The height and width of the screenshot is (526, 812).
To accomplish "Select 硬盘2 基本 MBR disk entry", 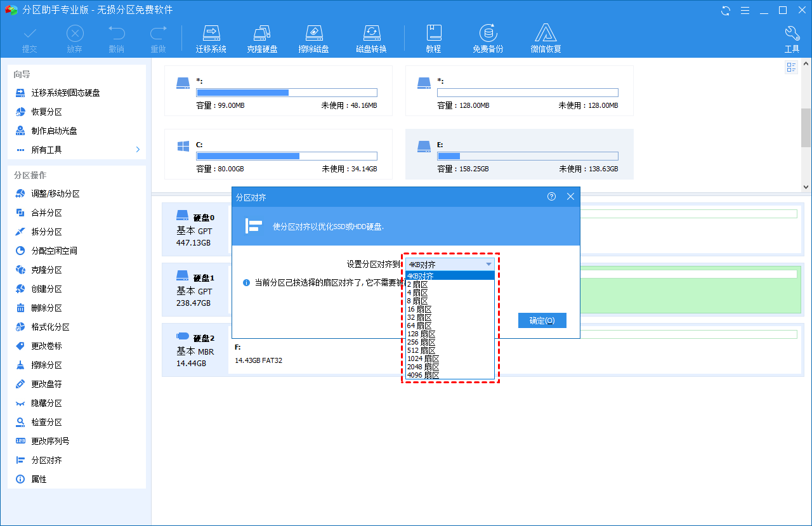I will coord(195,349).
